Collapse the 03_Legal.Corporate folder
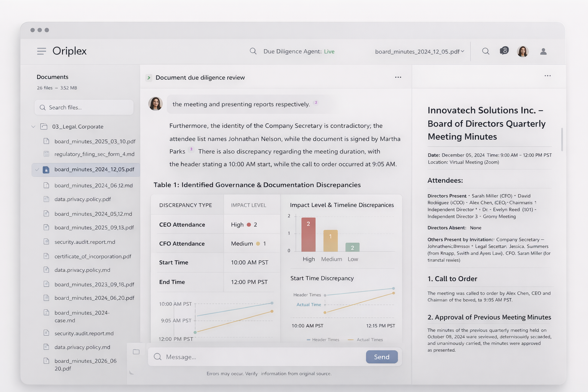The width and height of the screenshot is (588, 392). (33, 127)
